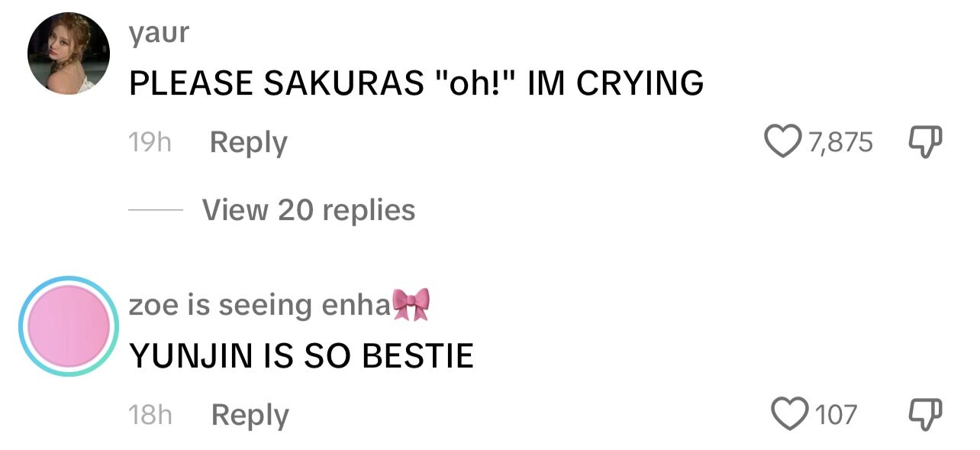Expand View 20 replies
The width and height of the screenshot is (980, 450).
tap(308, 209)
